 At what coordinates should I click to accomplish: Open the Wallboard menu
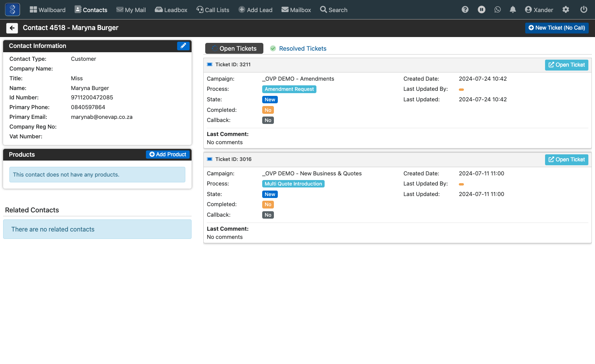(48, 10)
